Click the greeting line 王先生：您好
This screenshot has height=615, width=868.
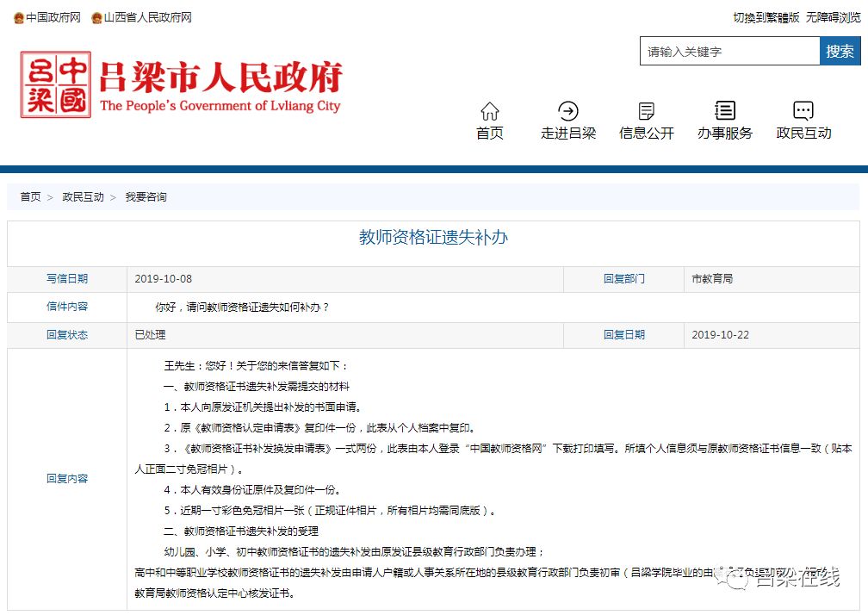pos(256,366)
